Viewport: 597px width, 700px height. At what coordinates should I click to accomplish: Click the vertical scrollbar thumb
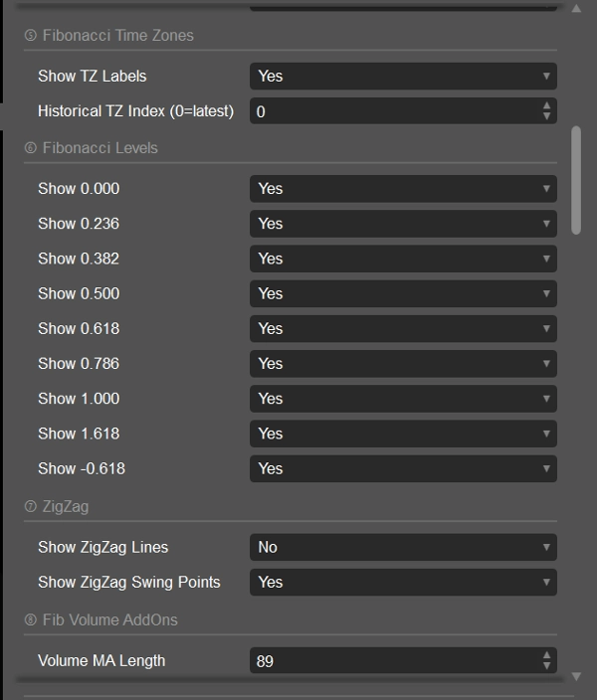pos(576,180)
